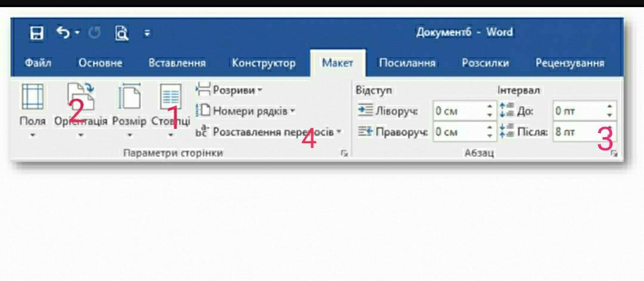Click the Save icon in quick access toolbar

point(37,33)
